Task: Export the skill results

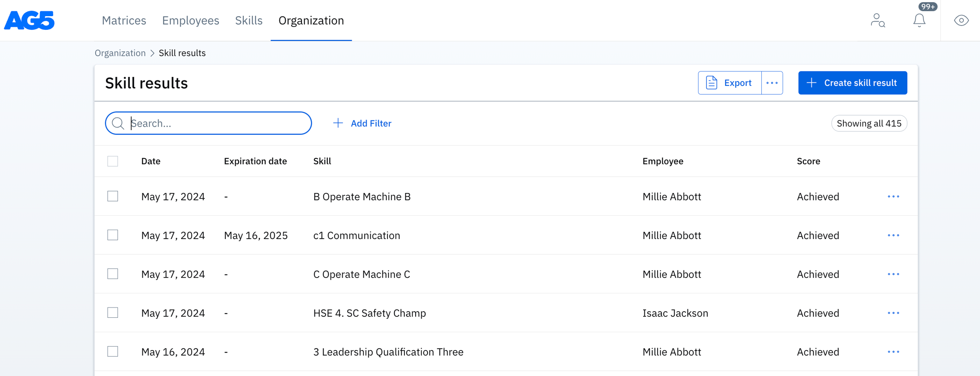Action: tap(729, 83)
